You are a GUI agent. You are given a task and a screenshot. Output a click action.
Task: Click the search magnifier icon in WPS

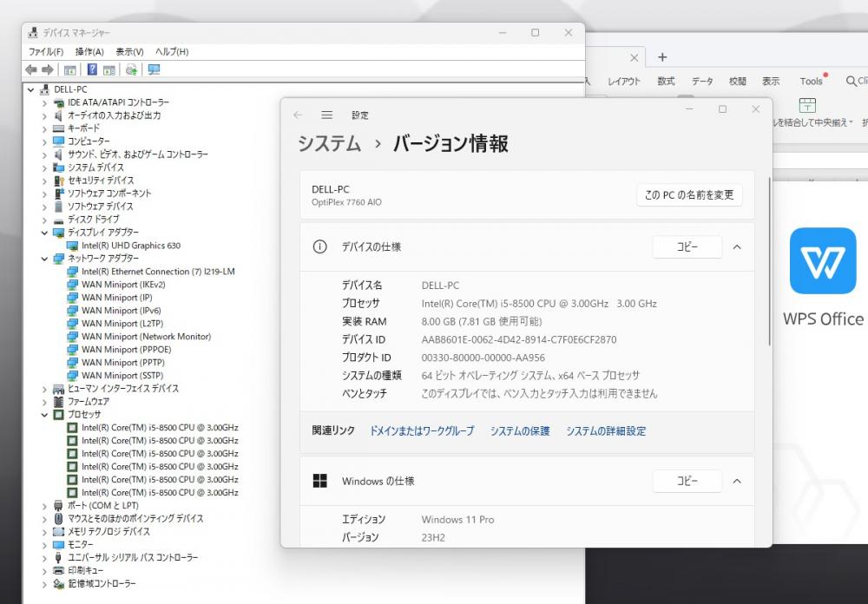(x=851, y=82)
